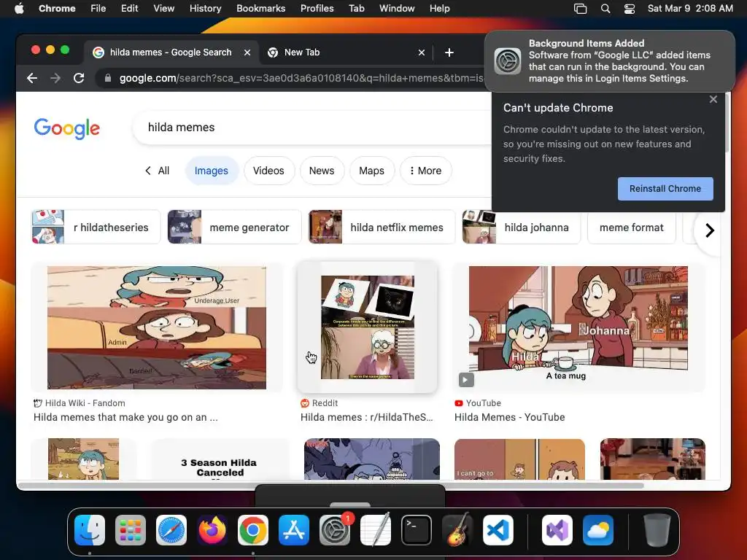Open the Window menu
747x560 pixels.
(397, 9)
